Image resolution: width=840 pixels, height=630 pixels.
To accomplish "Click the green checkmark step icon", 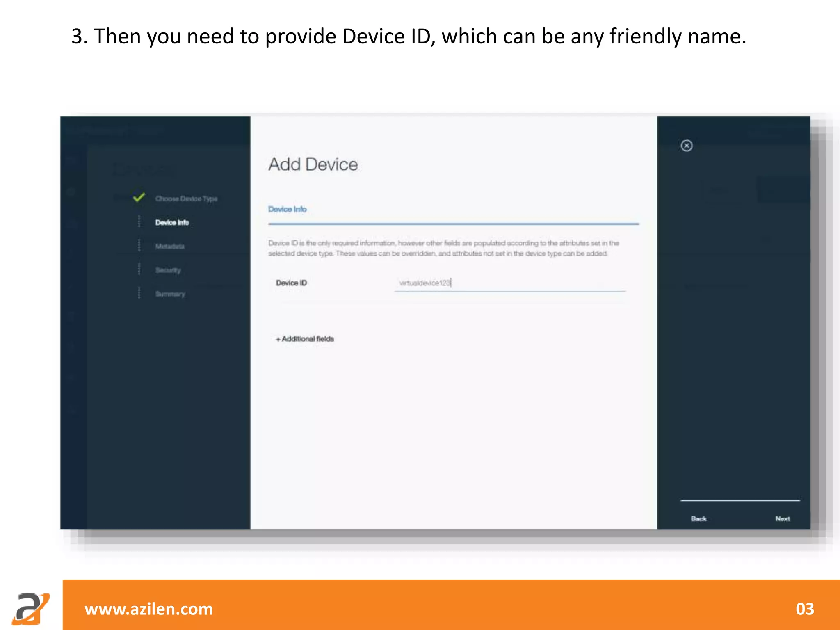I will pos(139,197).
